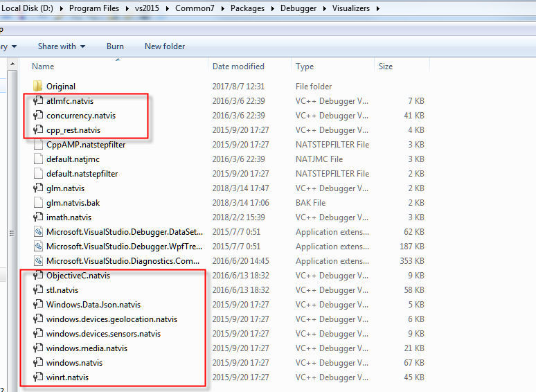Sort by the Size column header
This screenshot has width=536, height=392.
pyautogui.click(x=386, y=66)
